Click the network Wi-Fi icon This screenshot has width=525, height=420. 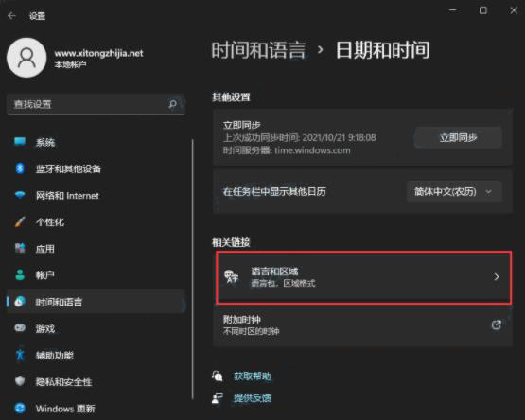tap(20, 195)
